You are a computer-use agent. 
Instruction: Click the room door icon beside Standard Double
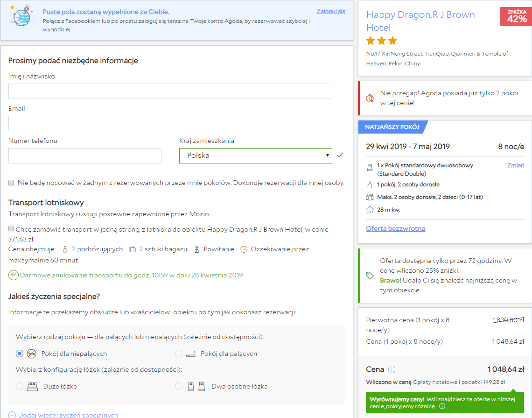(x=370, y=167)
